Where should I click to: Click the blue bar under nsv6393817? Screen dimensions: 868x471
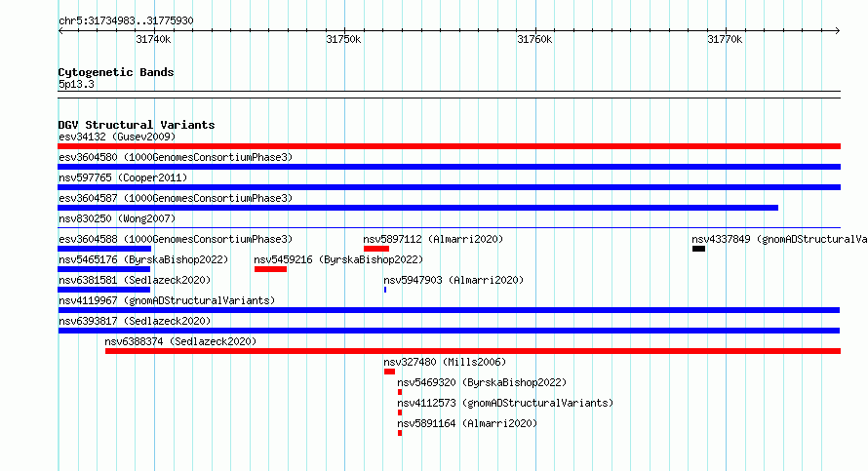[x=449, y=331]
